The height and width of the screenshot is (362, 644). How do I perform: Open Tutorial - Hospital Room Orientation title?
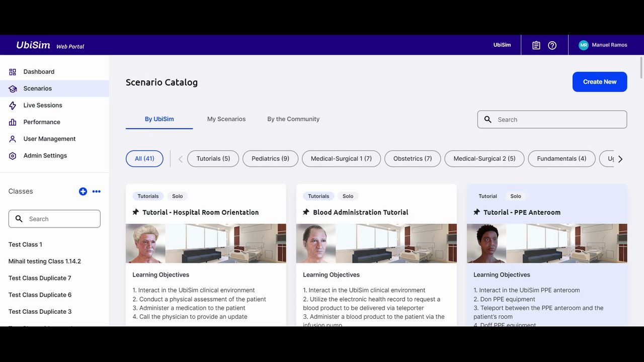tap(200, 212)
